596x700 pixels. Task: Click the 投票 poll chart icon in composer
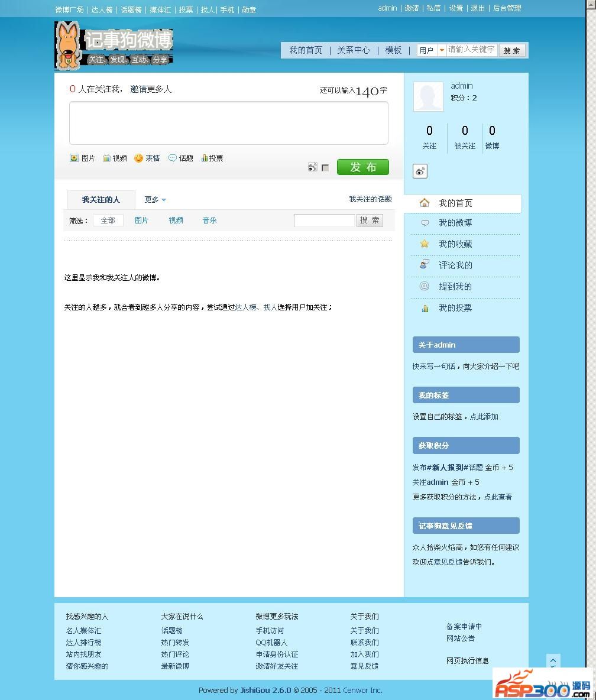click(204, 158)
